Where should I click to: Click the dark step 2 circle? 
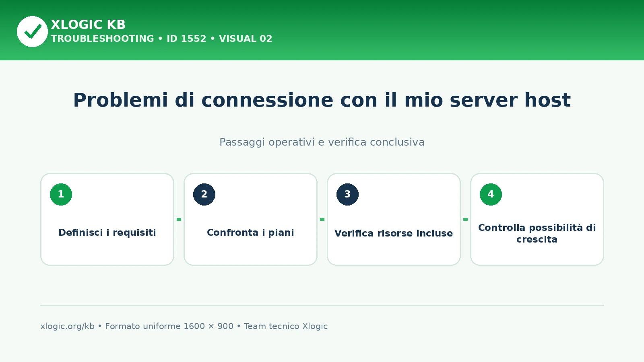point(204,194)
